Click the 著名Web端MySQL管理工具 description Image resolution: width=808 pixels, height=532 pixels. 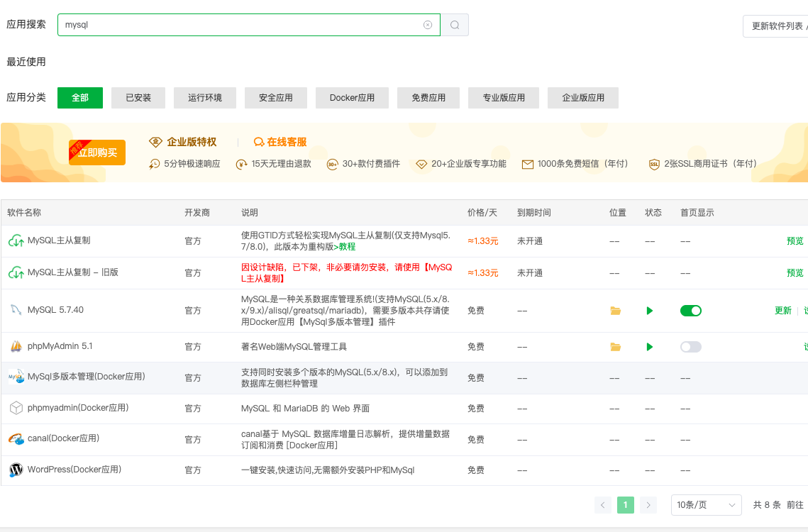pyautogui.click(x=294, y=347)
